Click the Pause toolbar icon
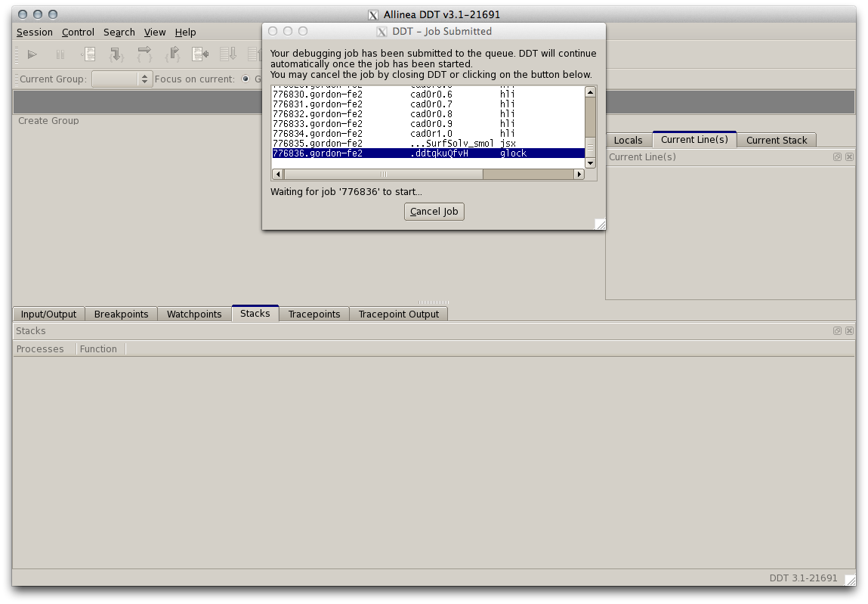Viewport: 868px width, 604px height. [x=60, y=54]
